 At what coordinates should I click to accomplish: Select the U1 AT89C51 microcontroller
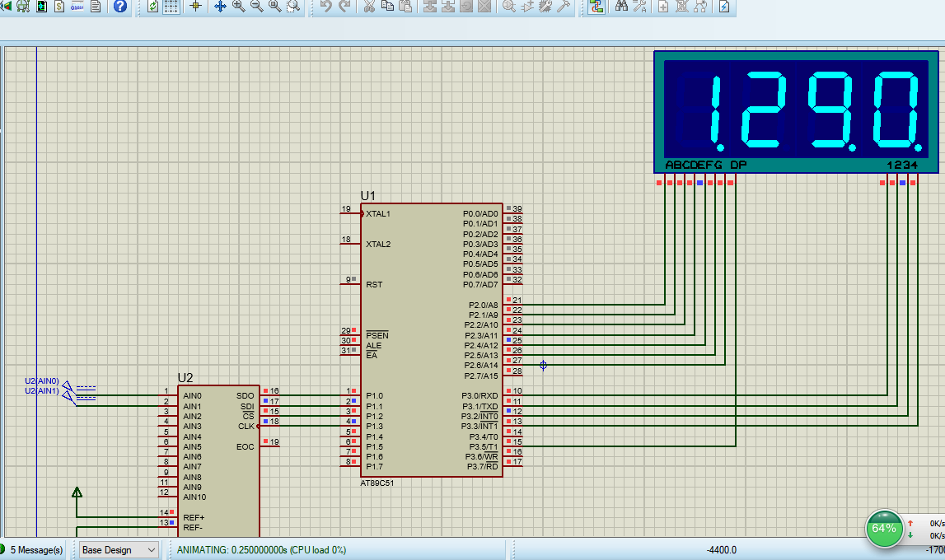[x=432, y=340]
